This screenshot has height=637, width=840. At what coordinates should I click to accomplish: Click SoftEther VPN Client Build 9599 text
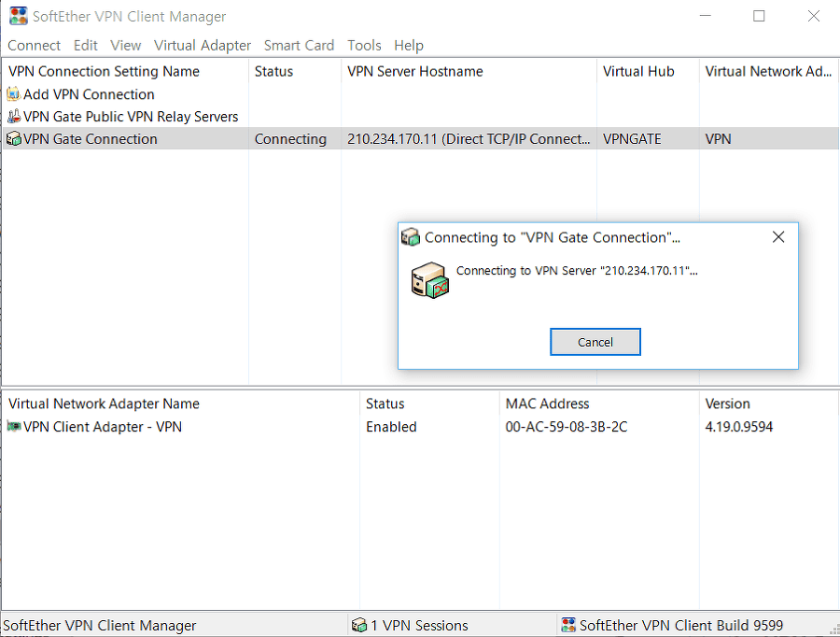[x=681, y=625]
